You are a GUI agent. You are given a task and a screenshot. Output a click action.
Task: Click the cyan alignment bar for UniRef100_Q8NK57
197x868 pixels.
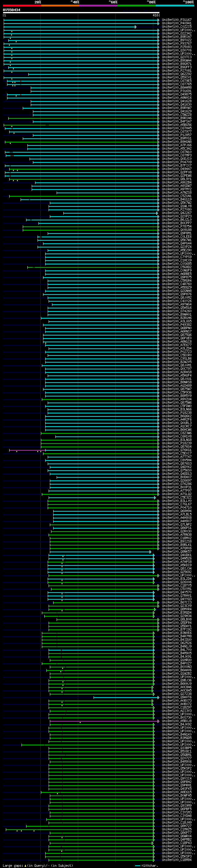tap(101, 552)
